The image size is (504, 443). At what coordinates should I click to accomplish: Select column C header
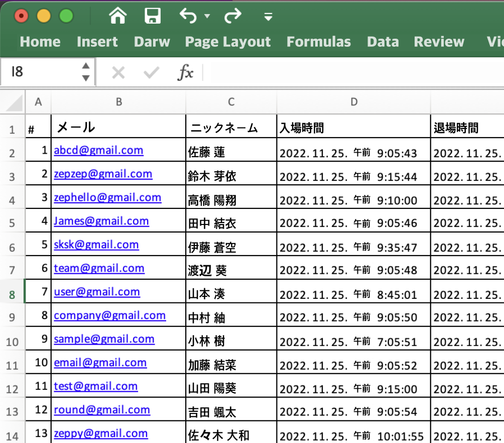[x=231, y=102]
